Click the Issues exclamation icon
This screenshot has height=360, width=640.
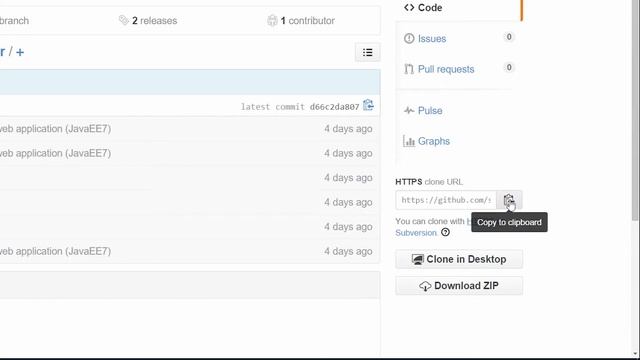409,38
